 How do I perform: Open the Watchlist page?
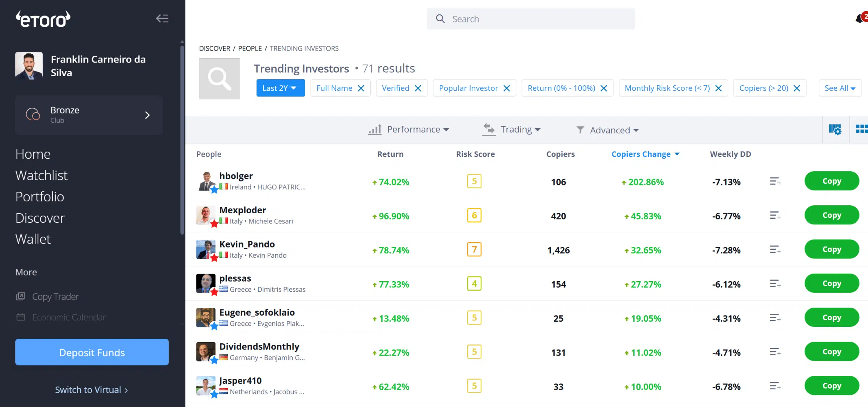(x=41, y=176)
